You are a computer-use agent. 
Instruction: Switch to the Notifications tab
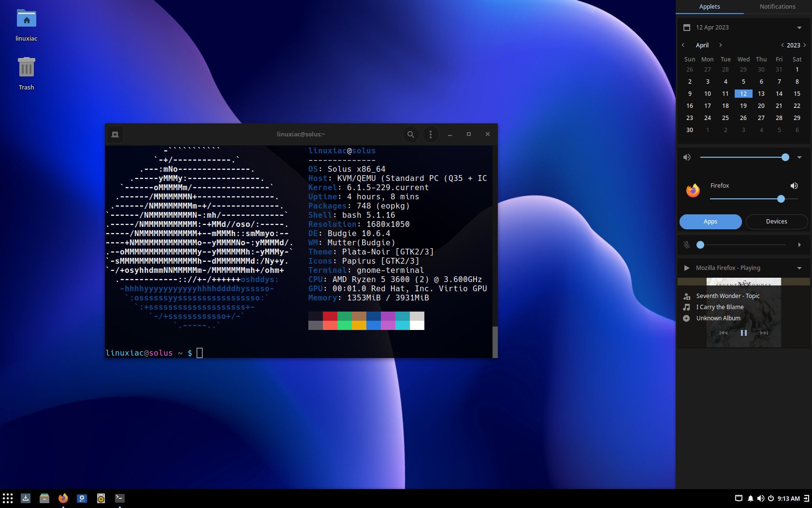(x=777, y=7)
